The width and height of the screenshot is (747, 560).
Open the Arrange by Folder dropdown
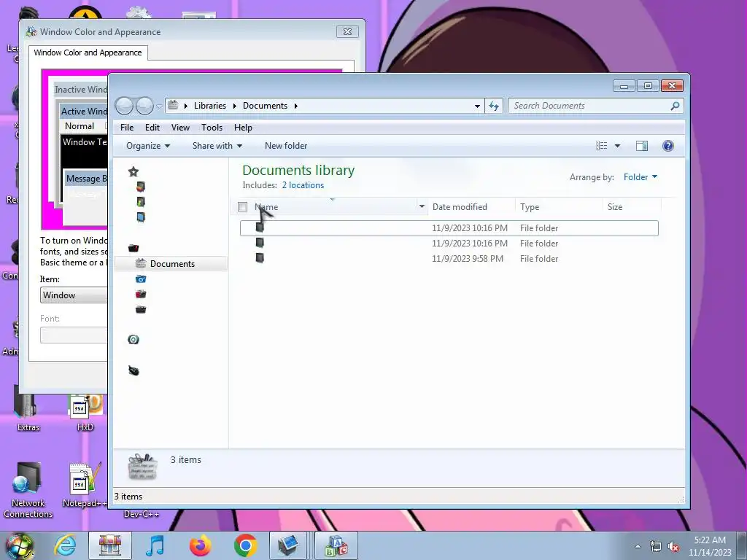[640, 177]
